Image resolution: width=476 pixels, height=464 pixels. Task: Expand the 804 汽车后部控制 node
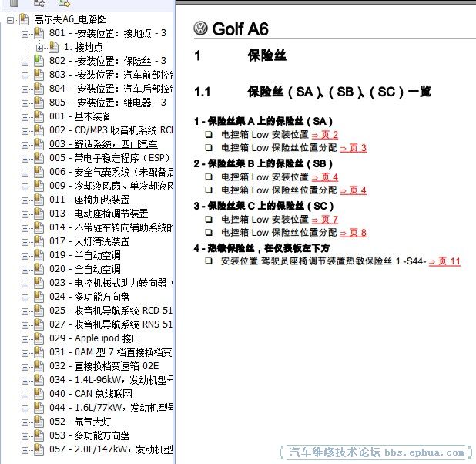(x=25, y=89)
